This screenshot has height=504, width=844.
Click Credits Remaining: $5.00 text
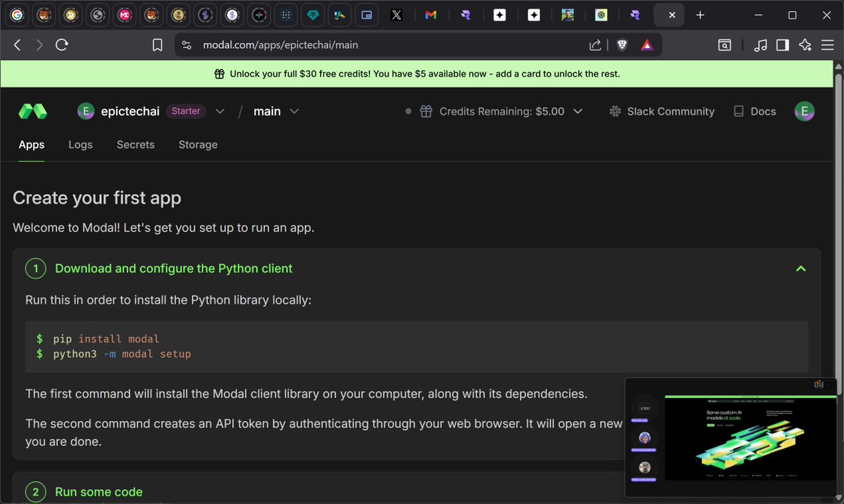(x=501, y=111)
